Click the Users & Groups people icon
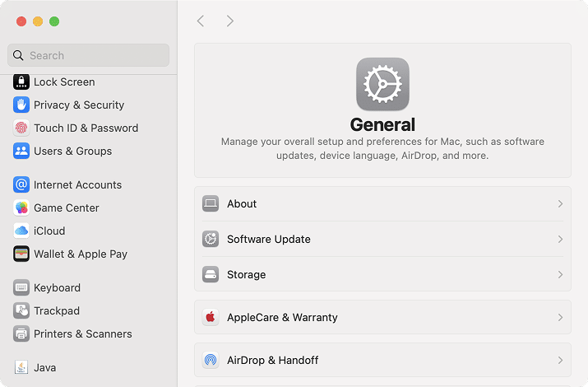The height and width of the screenshot is (387, 588). pos(21,151)
